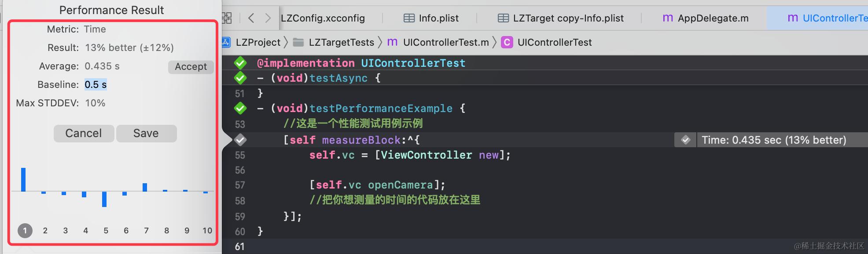Viewport: 868px width, 254px height.
Task: Click the UIControllerTest class icon in breadcrumb
Action: pos(507,42)
